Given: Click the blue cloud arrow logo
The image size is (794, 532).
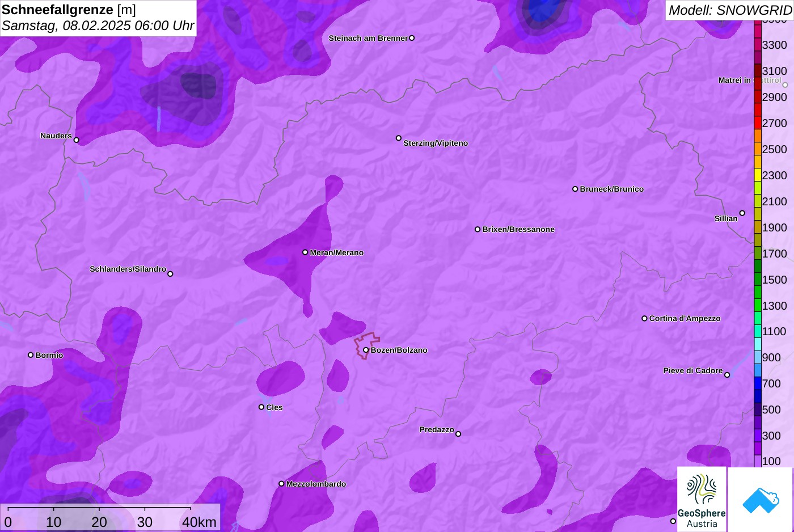Looking at the screenshot, I should click(x=761, y=500).
